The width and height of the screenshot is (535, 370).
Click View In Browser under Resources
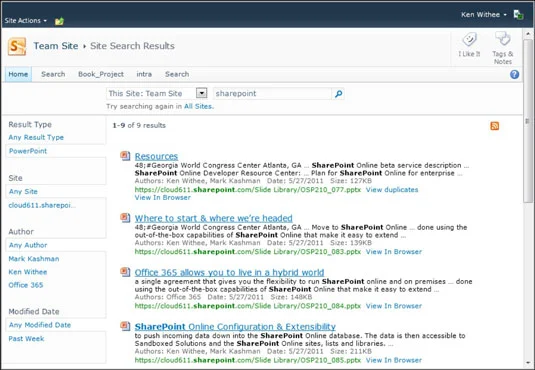click(x=163, y=198)
